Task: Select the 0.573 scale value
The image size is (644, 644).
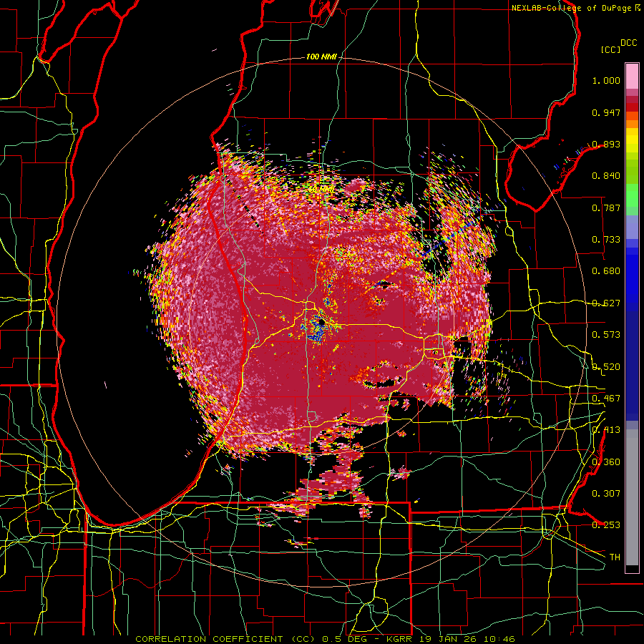Action: click(x=606, y=335)
